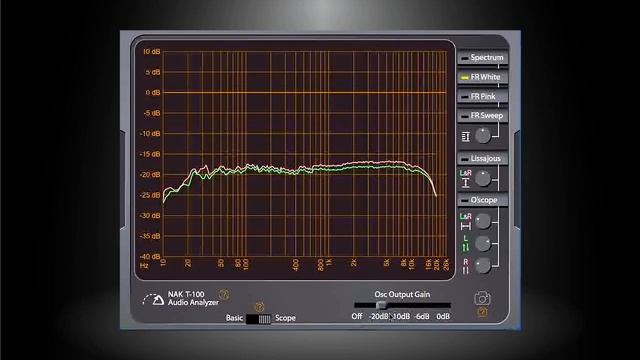This screenshot has width=640, height=360.
Task: Click the O'scope L&R horizontal scale icon
Action: click(465, 226)
